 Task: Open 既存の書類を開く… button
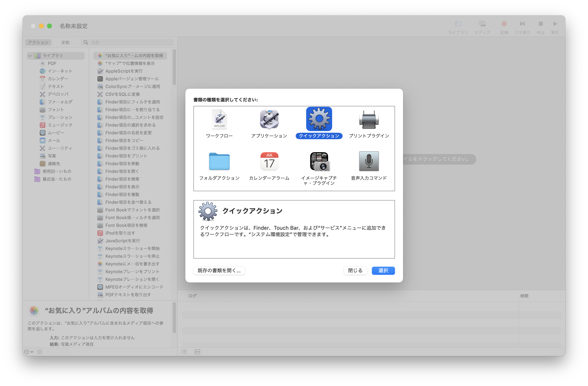(x=219, y=271)
